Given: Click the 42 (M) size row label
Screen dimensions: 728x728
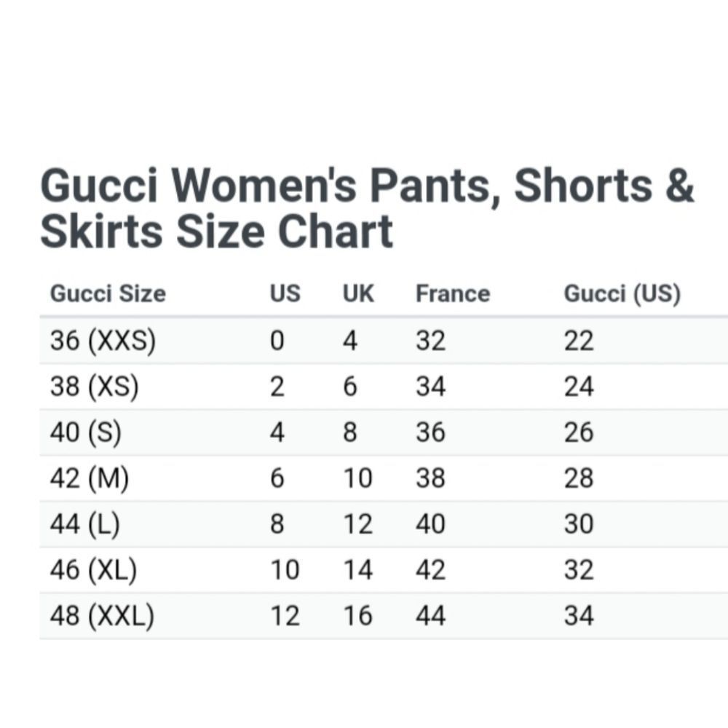Looking at the screenshot, I should 89,478.
